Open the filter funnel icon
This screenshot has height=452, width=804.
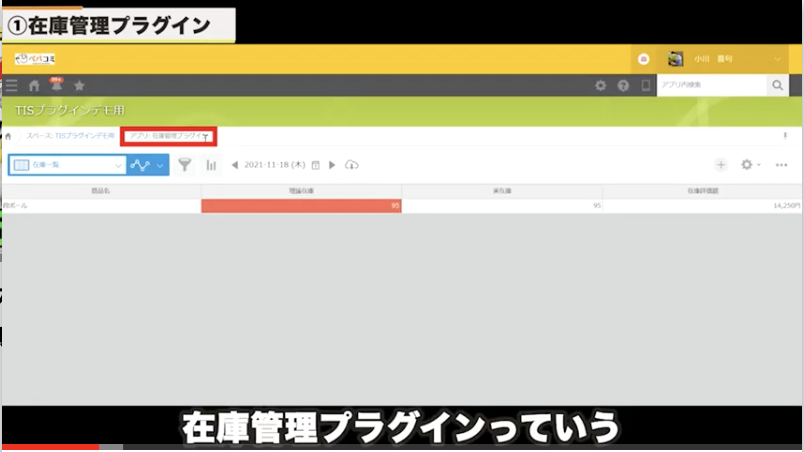point(185,165)
